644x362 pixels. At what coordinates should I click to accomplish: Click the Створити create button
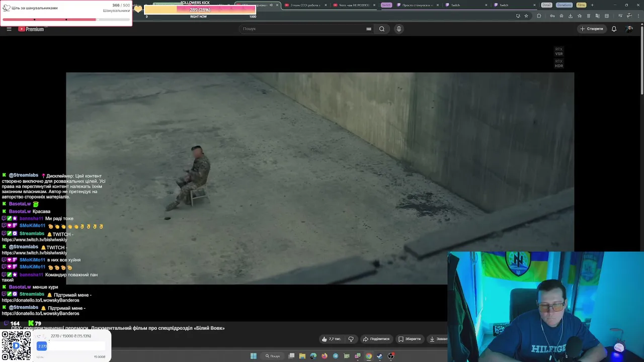(591, 29)
